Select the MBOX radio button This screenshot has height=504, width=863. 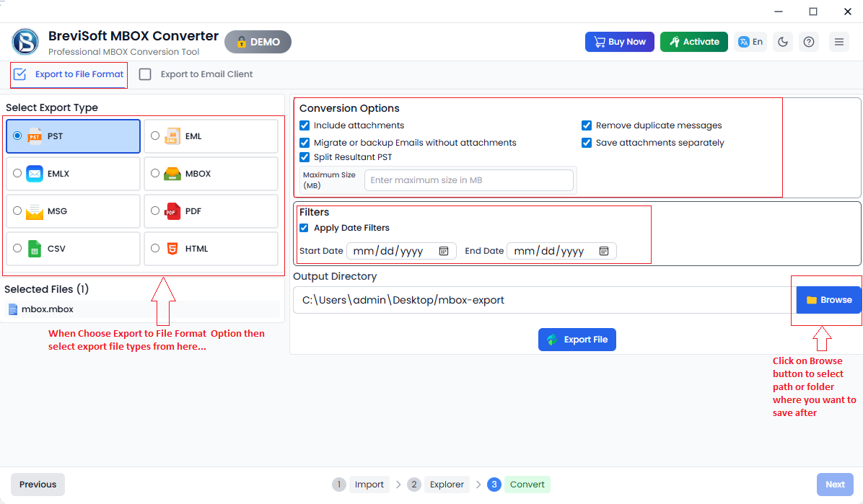[x=155, y=173]
